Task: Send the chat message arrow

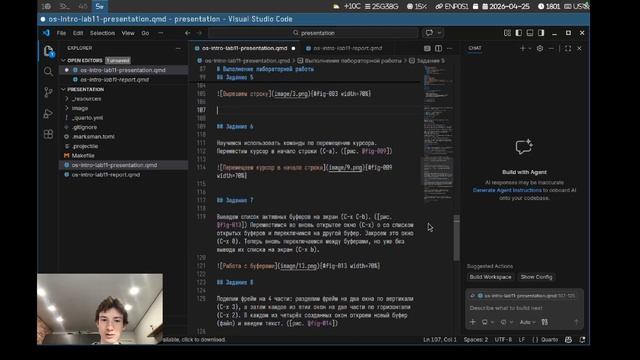Action: pos(576,322)
